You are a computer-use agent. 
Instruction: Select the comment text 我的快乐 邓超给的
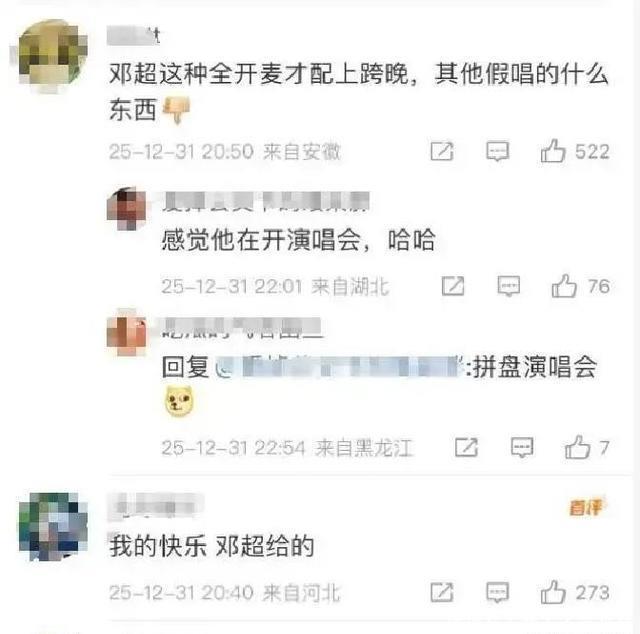(211, 545)
